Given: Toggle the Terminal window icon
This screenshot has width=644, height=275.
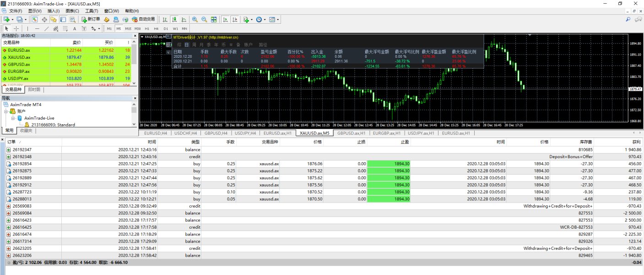Looking at the screenshot, I should (x=63, y=19).
